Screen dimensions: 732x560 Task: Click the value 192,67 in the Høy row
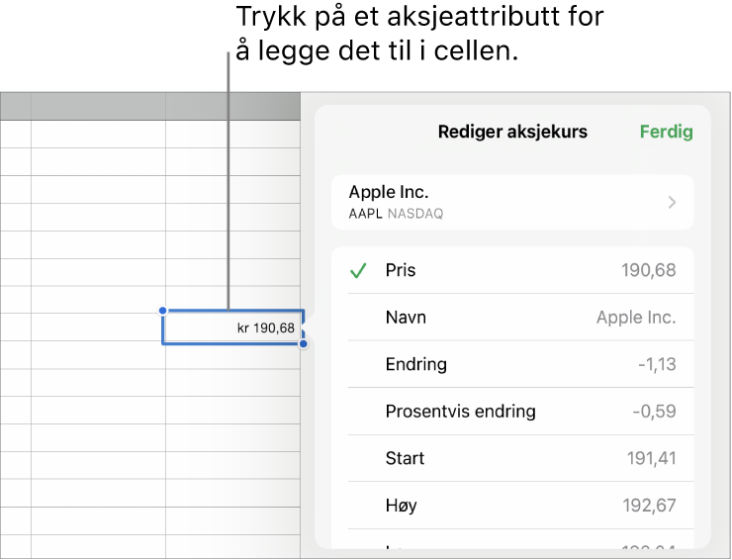tap(649, 506)
